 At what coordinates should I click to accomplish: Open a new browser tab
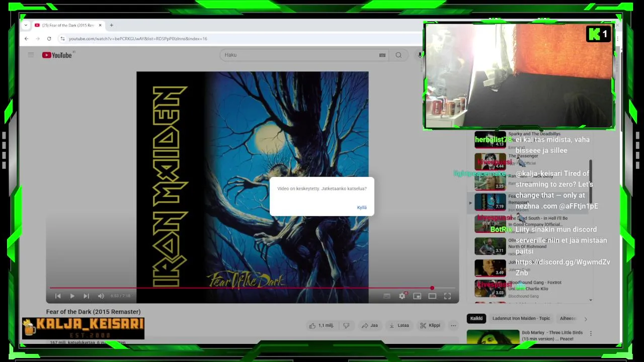[112, 25]
